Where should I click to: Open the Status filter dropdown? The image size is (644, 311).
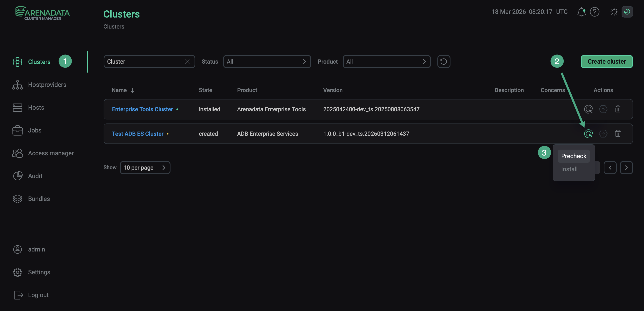pyautogui.click(x=267, y=62)
